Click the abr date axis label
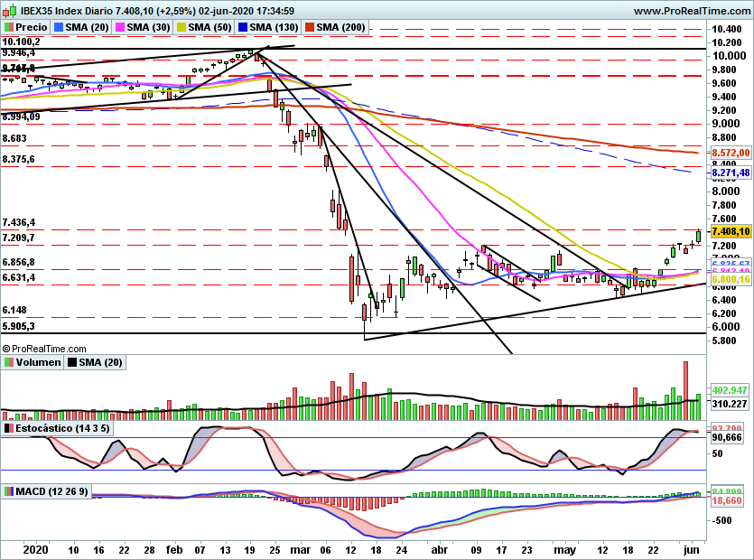Viewport: 754px width, 560px height. (440, 550)
